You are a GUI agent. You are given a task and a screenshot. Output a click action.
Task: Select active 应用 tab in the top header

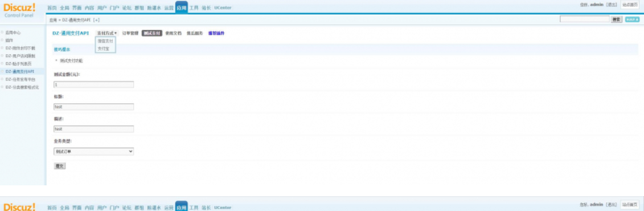pos(181,8)
